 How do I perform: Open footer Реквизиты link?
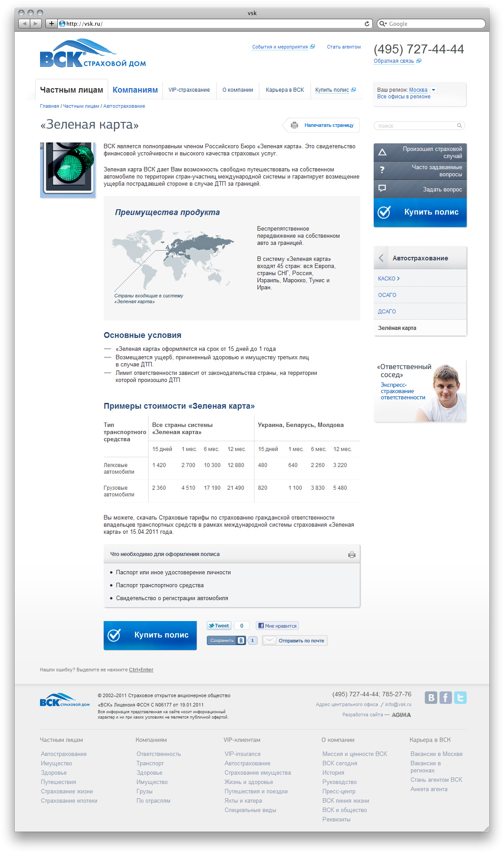coord(336,819)
